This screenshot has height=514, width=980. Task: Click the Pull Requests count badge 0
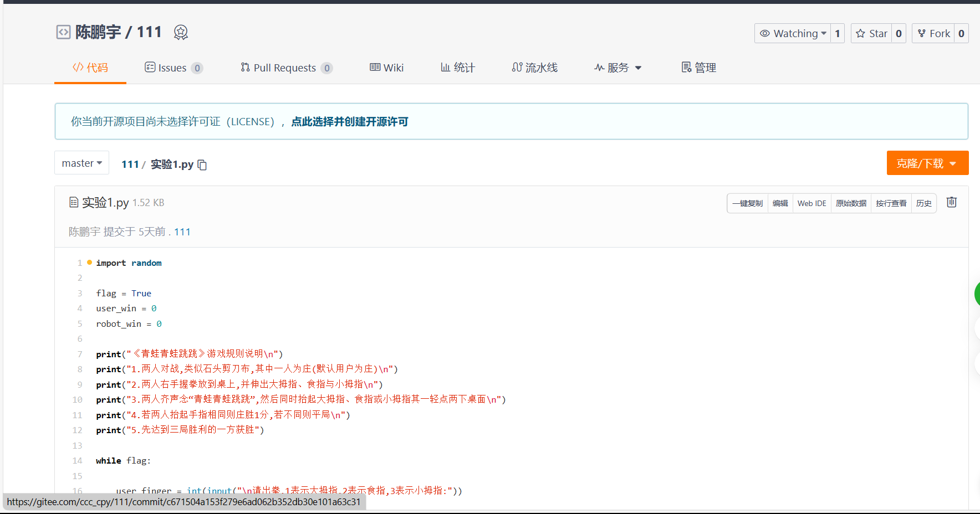(326, 68)
